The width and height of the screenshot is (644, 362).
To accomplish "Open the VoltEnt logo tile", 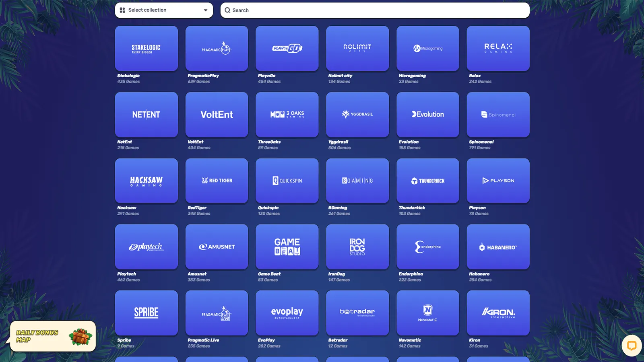I will (x=217, y=115).
